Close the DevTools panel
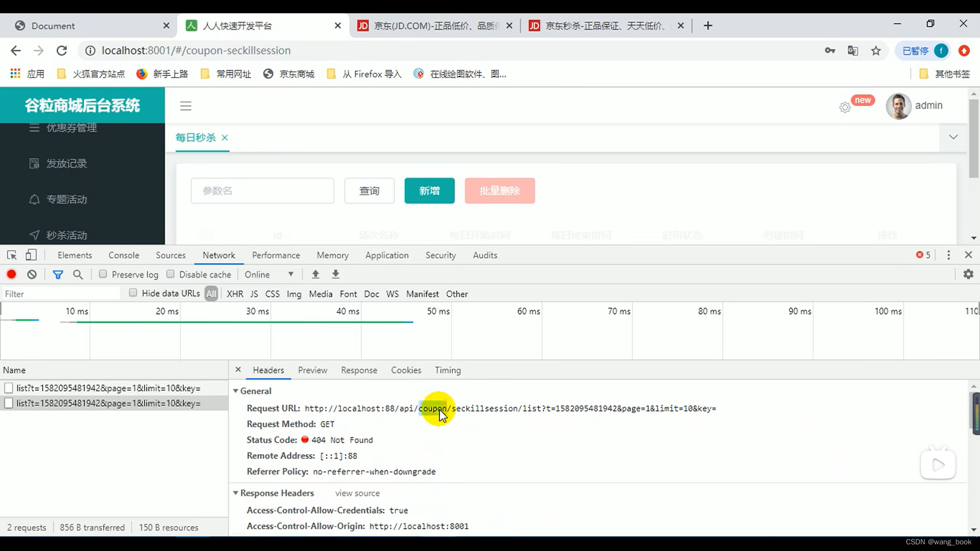The image size is (980, 551). [x=968, y=255]
